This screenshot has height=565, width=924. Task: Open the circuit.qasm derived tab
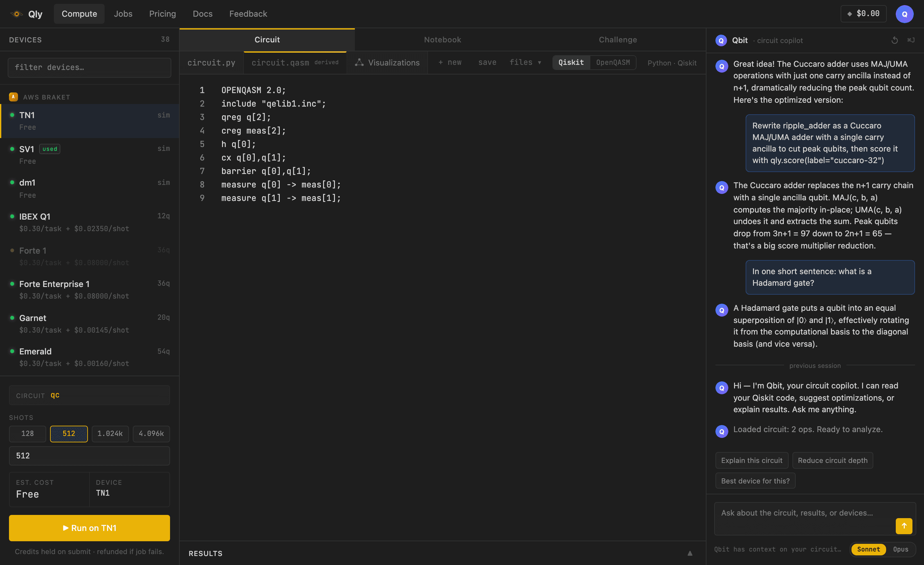[295, 63]
